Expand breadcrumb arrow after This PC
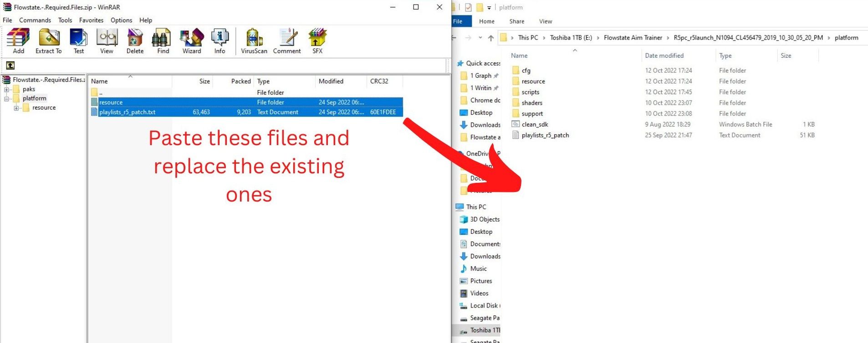This screenshot has height=343, width=868. coord(544,38)
